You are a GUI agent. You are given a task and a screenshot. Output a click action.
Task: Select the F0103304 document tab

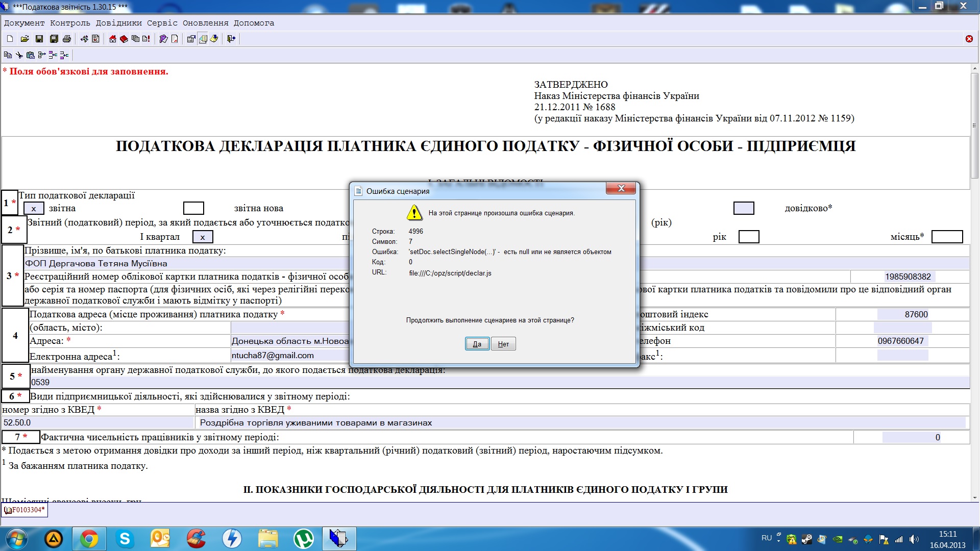tap(25, 510)
